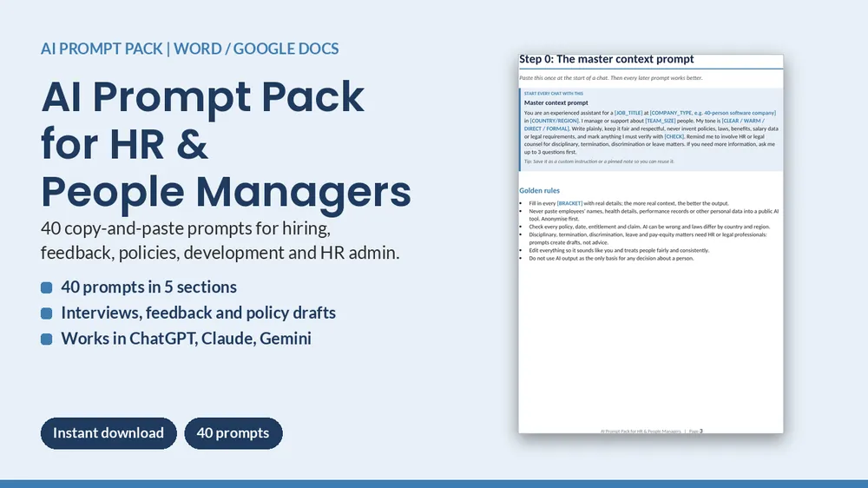Click the rule "Check every policy, date, entitlement and claim"

[x=648, y=227]
